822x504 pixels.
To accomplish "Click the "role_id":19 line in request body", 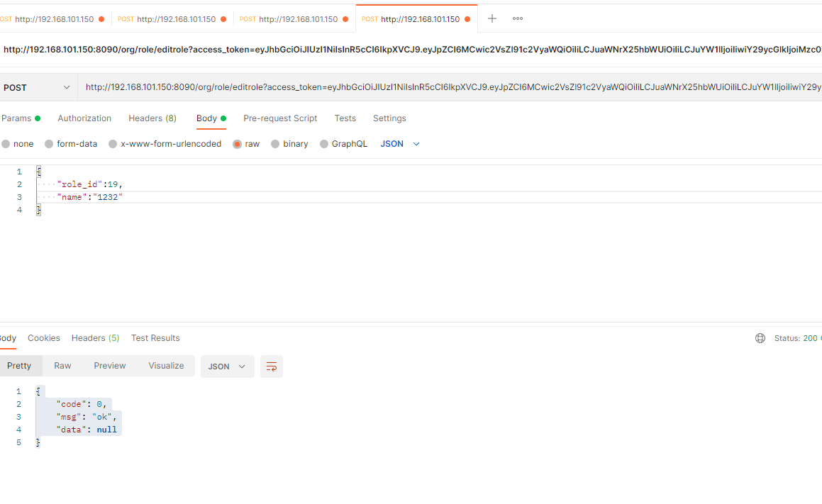I will (x=89, y=184).
